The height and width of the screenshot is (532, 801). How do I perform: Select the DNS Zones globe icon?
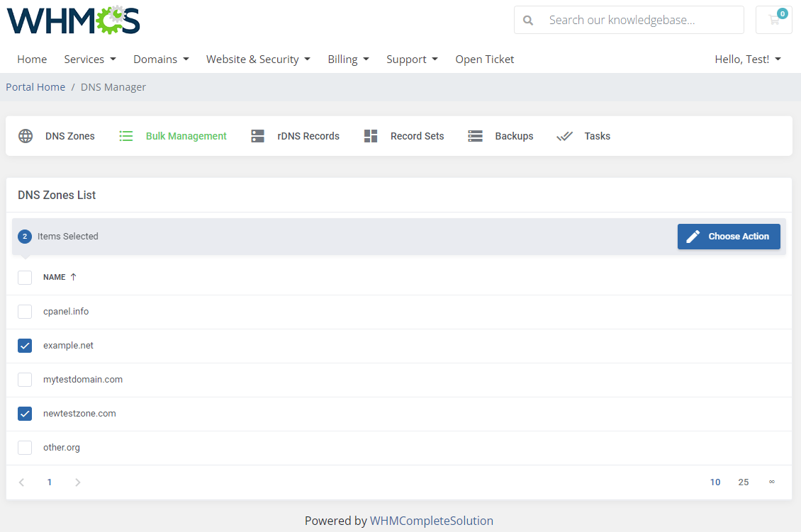[26, 135]
